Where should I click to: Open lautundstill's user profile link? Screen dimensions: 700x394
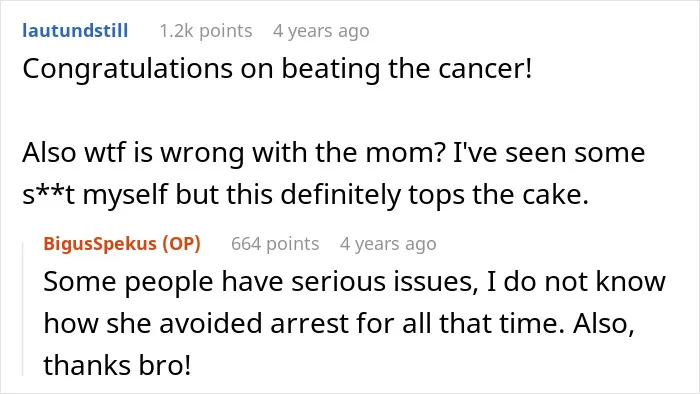pyautogui.click(x=75, y=31)
